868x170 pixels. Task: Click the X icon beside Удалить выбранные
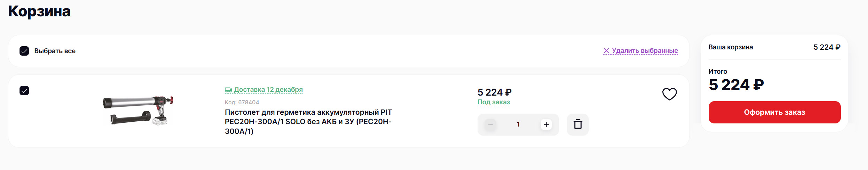coord(606,51)
